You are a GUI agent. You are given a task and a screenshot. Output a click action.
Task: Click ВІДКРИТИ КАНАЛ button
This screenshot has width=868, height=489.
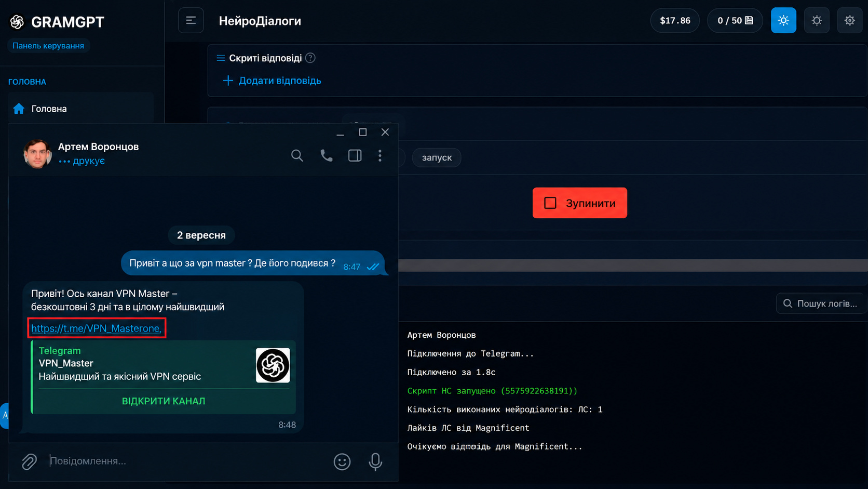(x=164, y=401)
